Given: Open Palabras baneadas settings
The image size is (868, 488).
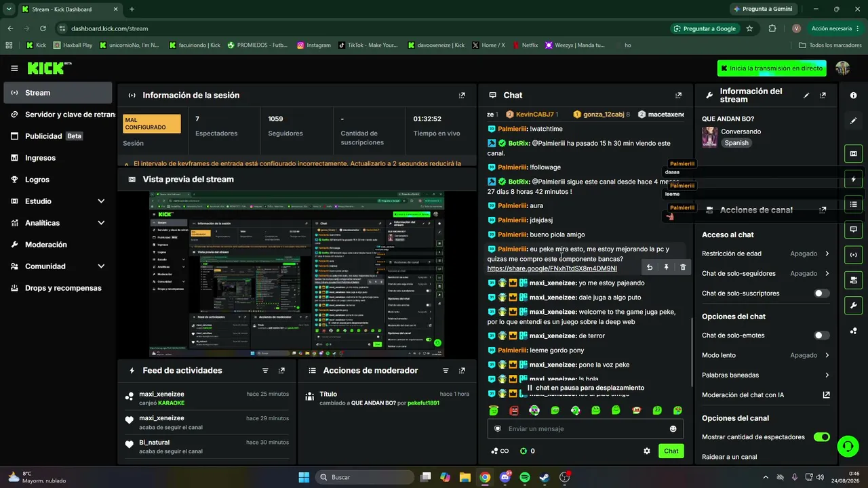Looking at the screenshot, I should [x=766, y=375].
